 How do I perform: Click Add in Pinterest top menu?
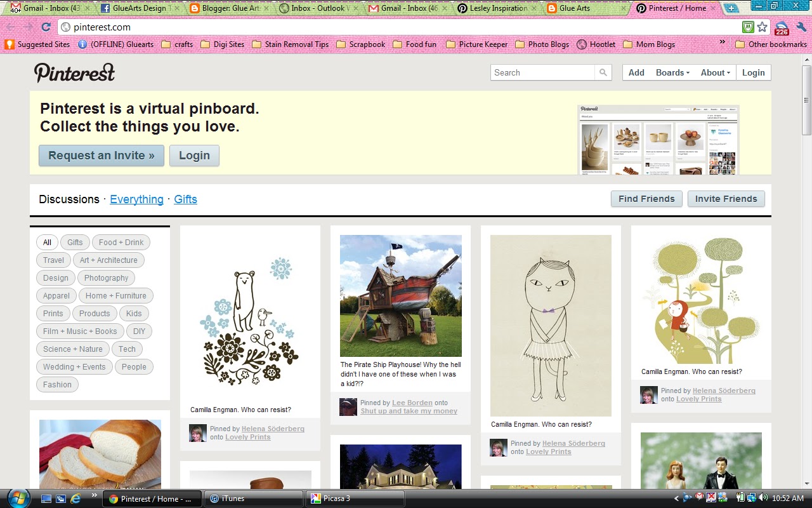[x=636, y=72]
